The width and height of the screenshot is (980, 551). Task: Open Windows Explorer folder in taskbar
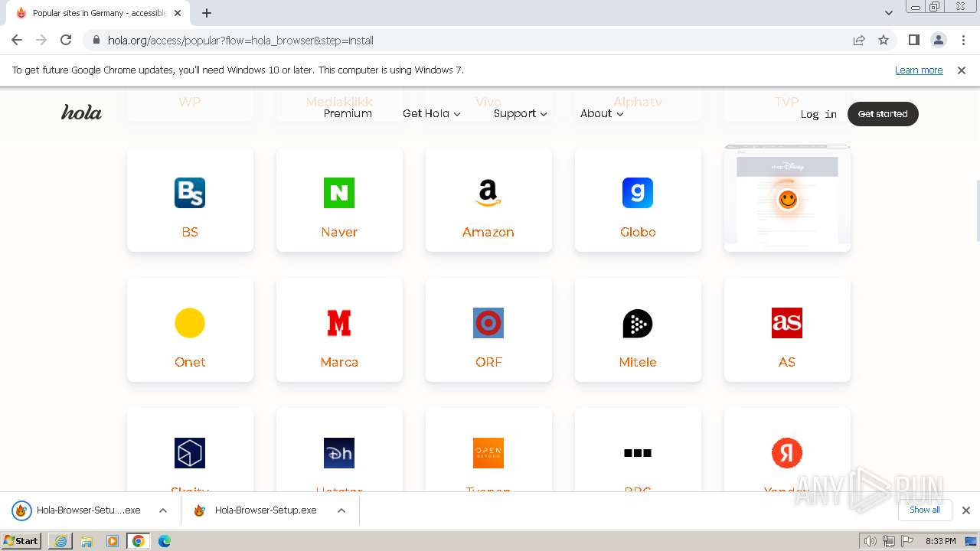pos(87,541)
